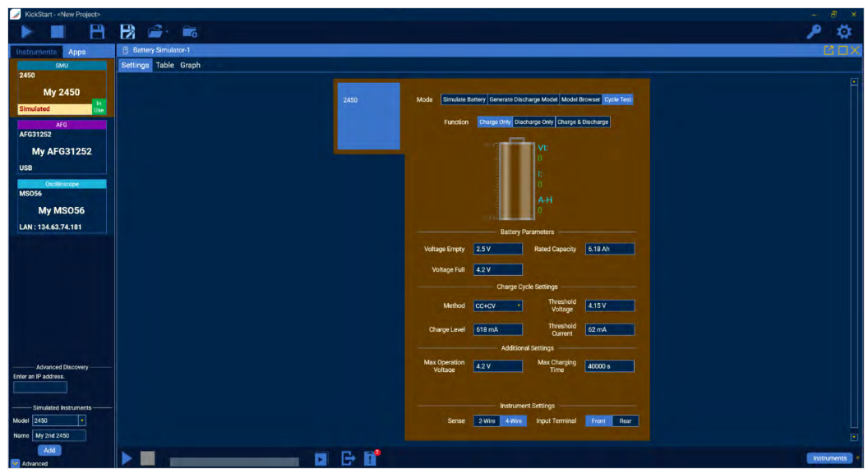Select Generate Discharge Model mode
868x473 pixels.
click(x=523, y=99)
